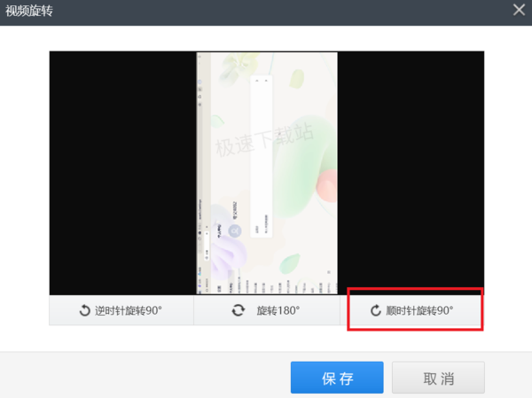Click the 极速下载站 watermark in preview
The height and width of the screenshot is (398, 532).
264,140
